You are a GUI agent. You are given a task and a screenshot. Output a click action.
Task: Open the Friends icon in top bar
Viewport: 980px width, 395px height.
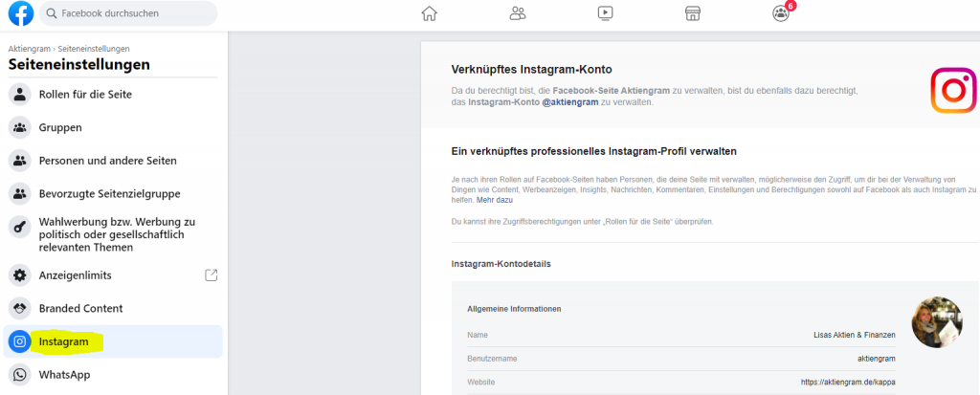pyautogui.click(x=518, y=13)
